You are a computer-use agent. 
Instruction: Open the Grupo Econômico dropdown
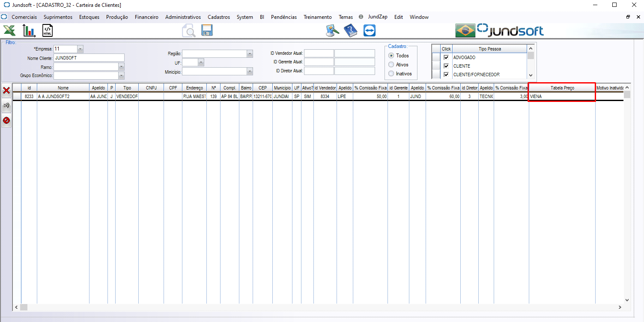[121, 76]
